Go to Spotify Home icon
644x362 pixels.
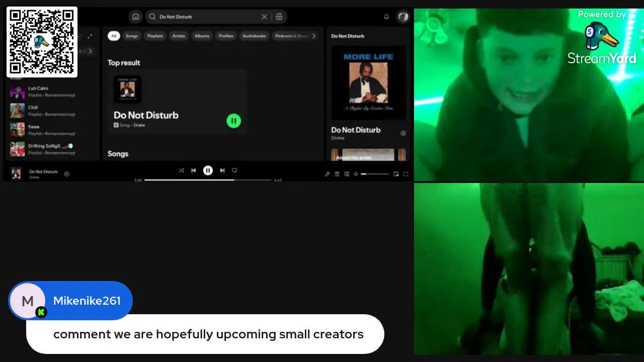point(135,17)
